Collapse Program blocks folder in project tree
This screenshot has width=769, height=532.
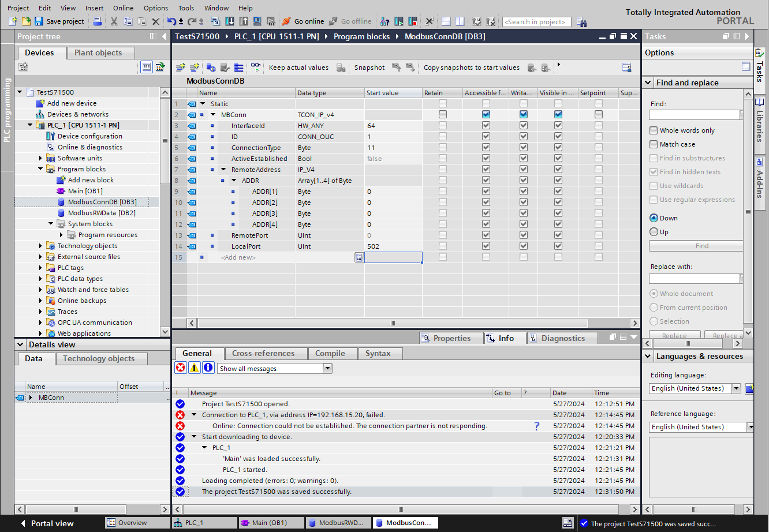pos(41,169)
